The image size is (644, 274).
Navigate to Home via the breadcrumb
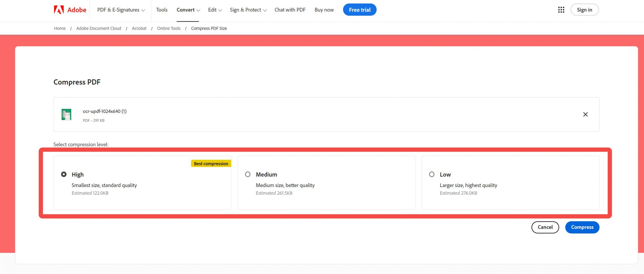coord(60,28)
